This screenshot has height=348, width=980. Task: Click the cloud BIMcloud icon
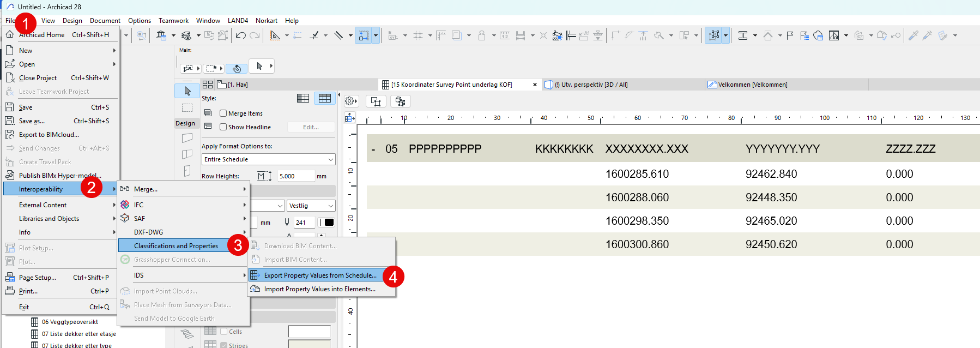[x=818, y=35]
